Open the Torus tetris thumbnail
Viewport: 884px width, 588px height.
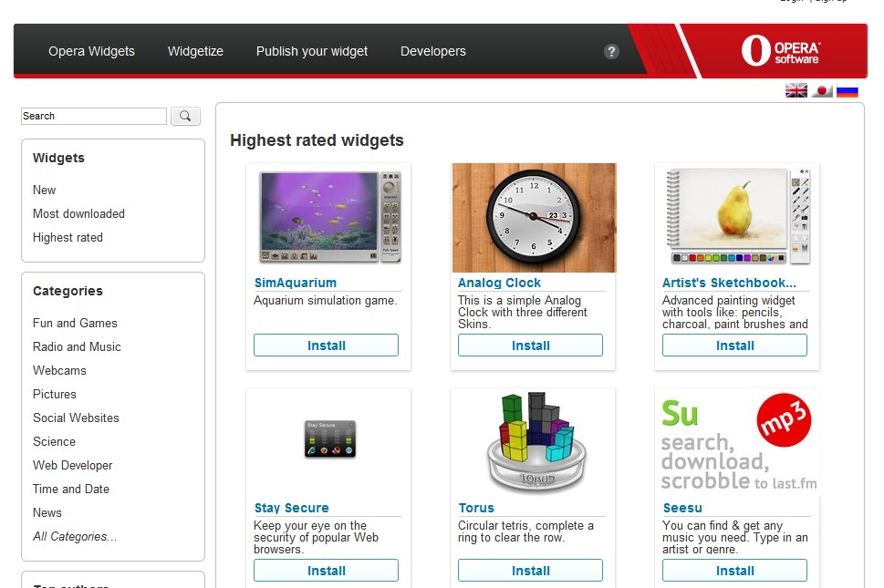click(536, 441)
